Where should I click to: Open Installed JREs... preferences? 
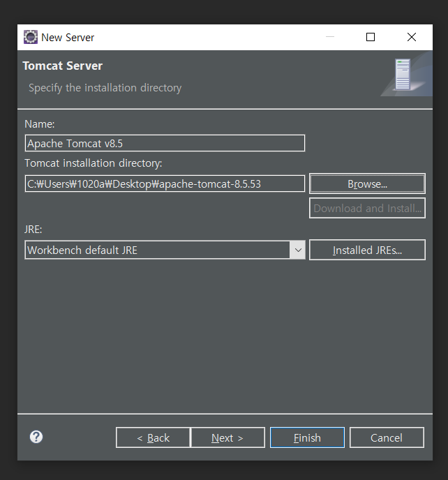[x=367, y=250]
